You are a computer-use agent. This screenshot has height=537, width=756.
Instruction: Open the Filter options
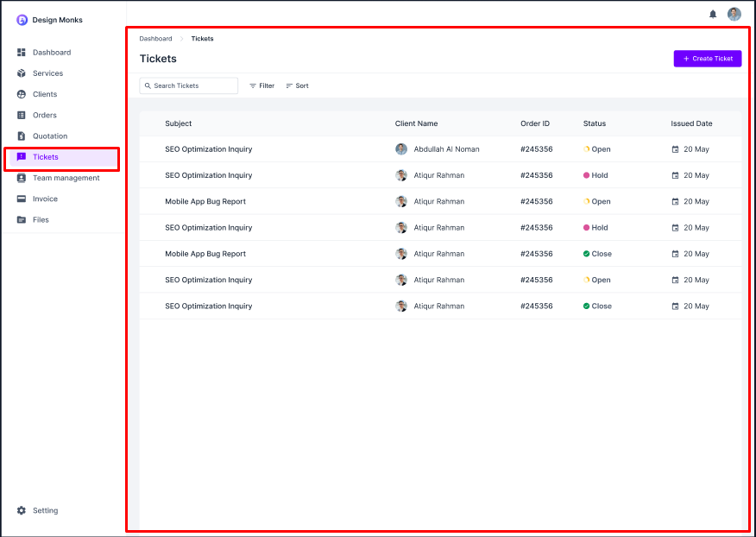[x=261, y=85]
